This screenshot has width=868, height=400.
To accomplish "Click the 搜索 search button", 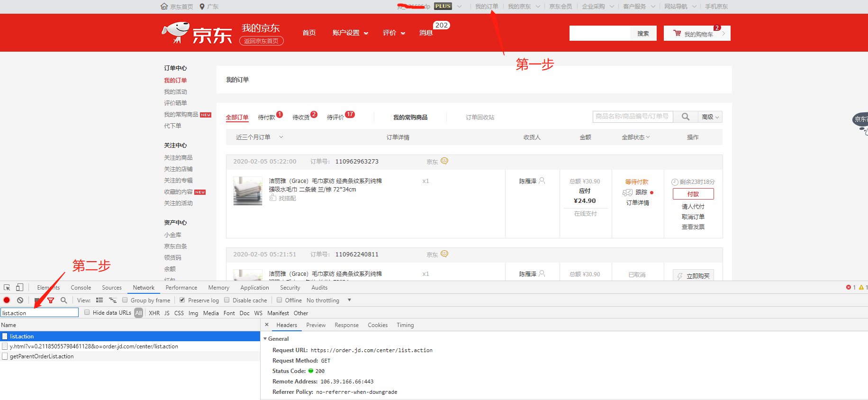I will point(643,33).
